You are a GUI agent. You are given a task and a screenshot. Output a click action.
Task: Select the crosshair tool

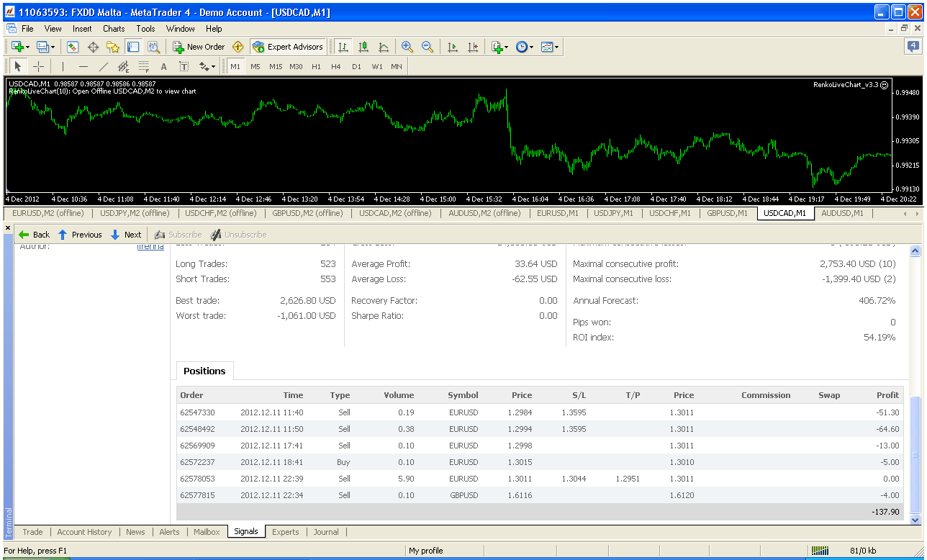[39, 66]
